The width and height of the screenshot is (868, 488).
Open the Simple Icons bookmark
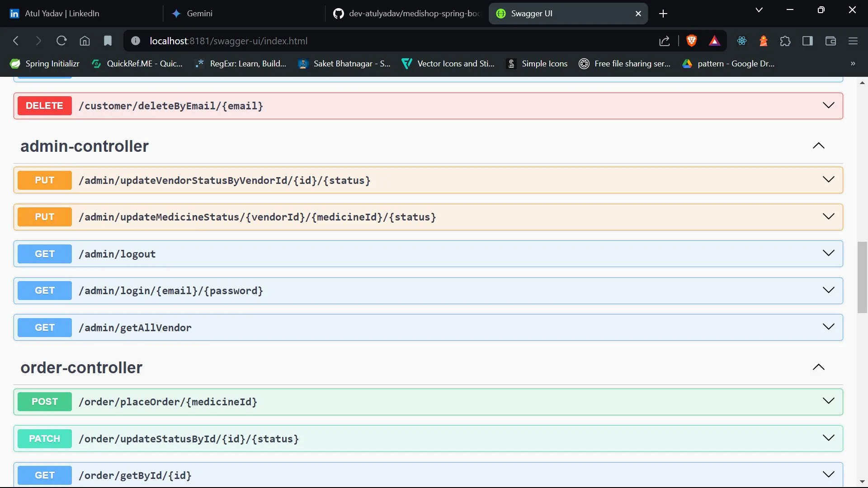pyautogui.click(x=537, y=64)
